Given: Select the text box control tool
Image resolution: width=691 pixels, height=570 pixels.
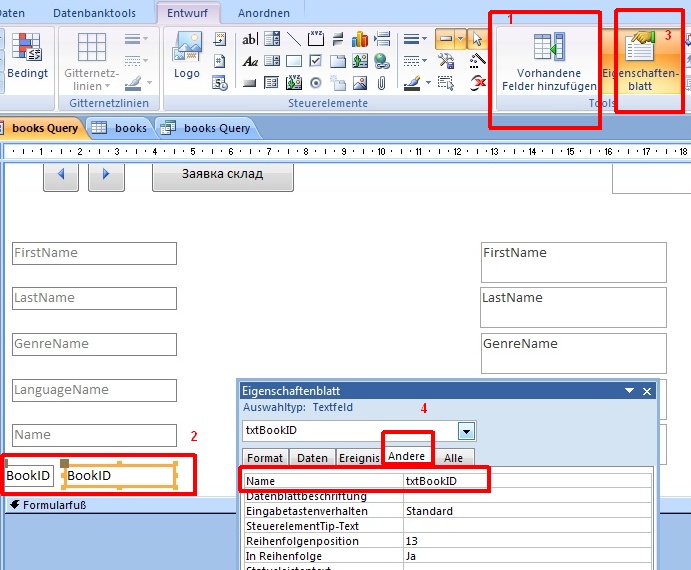Looking at the screenshot, I should [x=249, y=39].
